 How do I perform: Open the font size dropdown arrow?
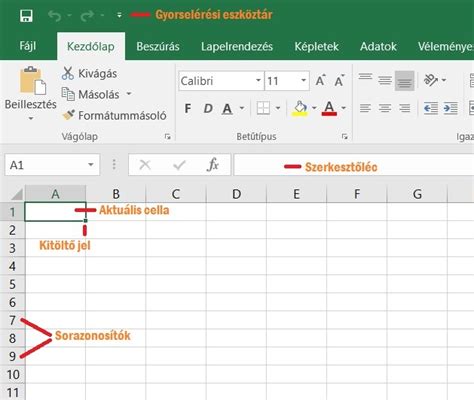[x=304, y=80]
